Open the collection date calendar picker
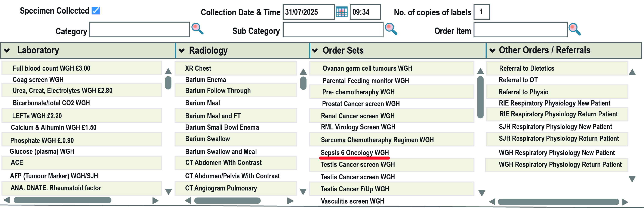The width and height of the screenshot is (644, 208). click(342, 12)
